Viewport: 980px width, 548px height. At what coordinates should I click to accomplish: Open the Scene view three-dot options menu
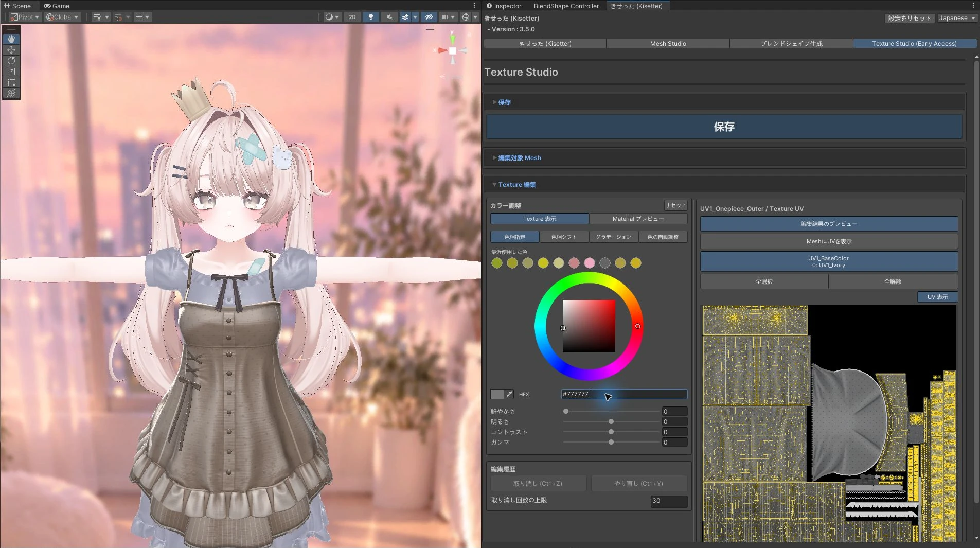(x=474, y=6)
